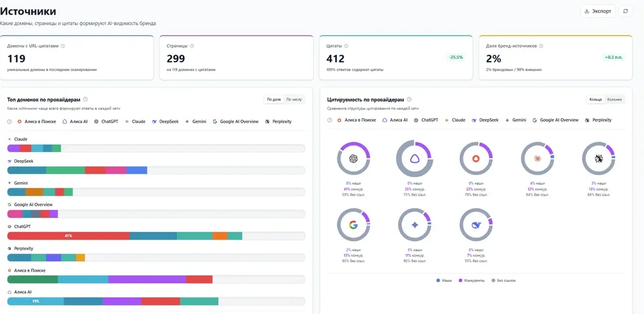Switch Топ доменов view to По доле
Screen dimensions: 644x314
click(x=274, y=100)
